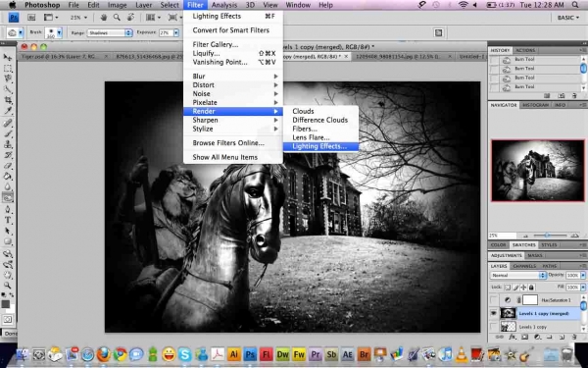This screenshot has width=588, height=368.
Task: Open the Exposure slider dropdown arrow
Action: [x=176, y=32]
